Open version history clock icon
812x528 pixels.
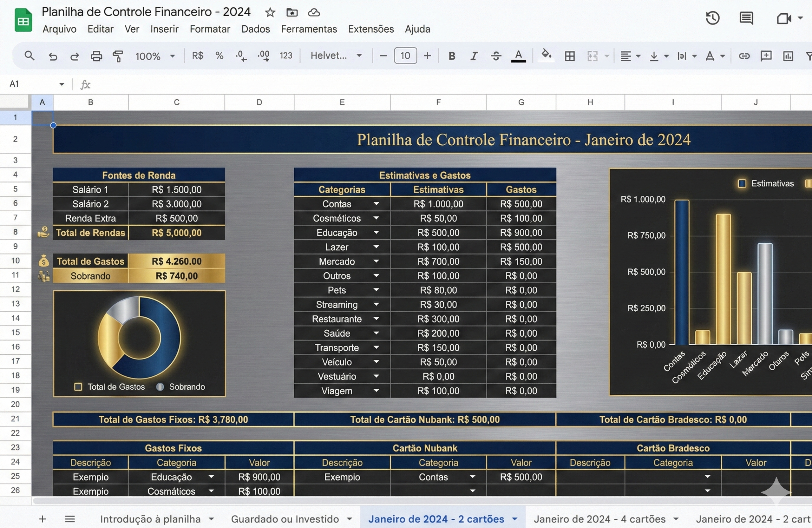click(x=712, y=18)
